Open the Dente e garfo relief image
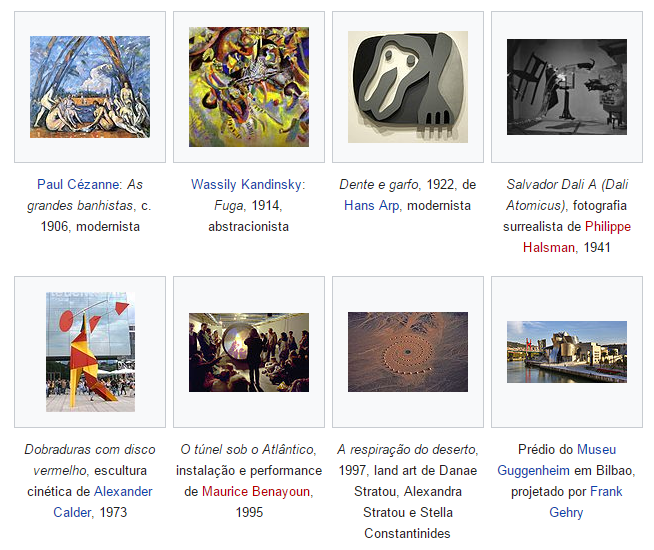654x550 pixels. [408, 87]
